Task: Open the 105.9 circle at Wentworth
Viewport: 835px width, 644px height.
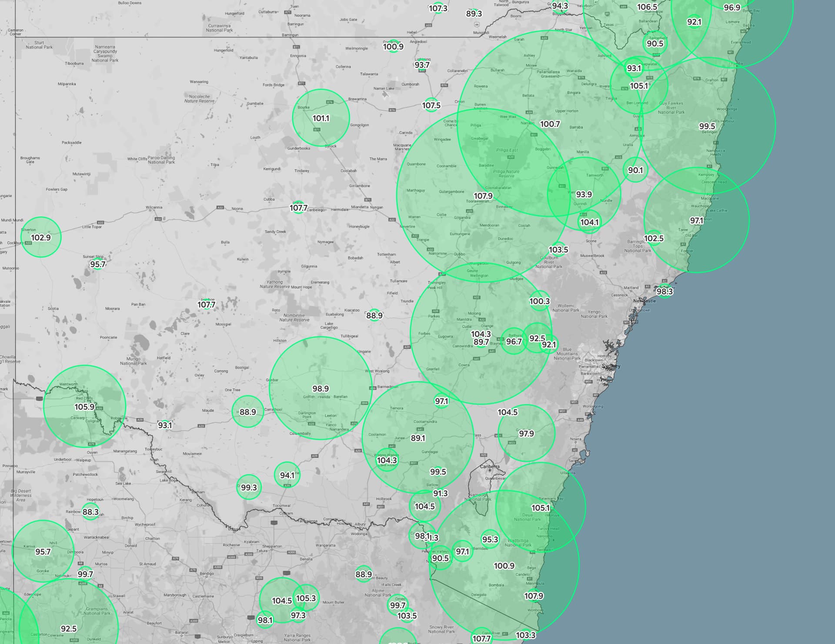Action: click(84, 407)
